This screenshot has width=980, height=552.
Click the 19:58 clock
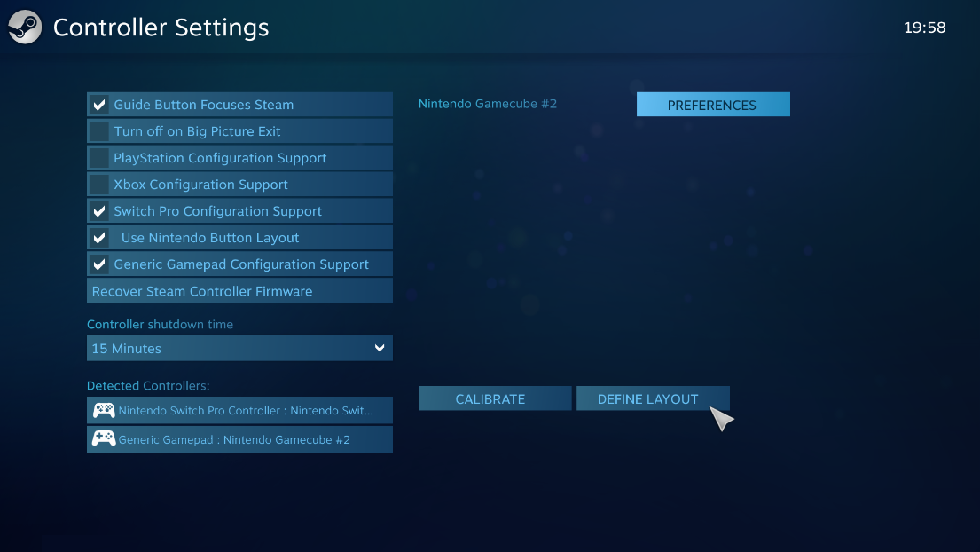[x=924, y=28]
